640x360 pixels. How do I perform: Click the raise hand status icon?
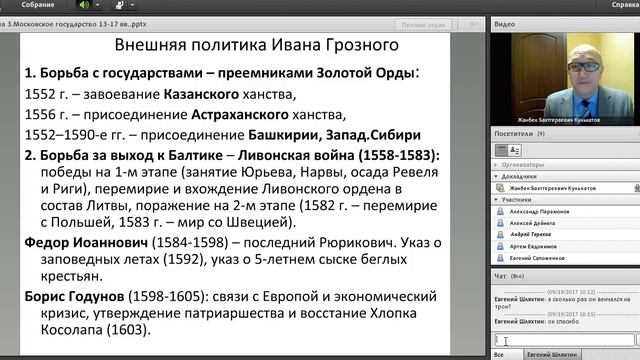(x=120, y=5)
